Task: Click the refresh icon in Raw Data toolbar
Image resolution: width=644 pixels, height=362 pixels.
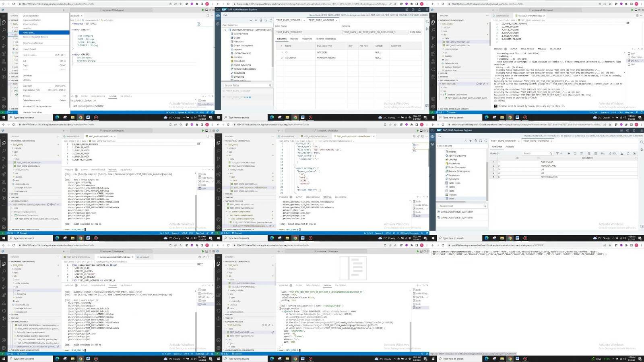Action: click(628, 153)
